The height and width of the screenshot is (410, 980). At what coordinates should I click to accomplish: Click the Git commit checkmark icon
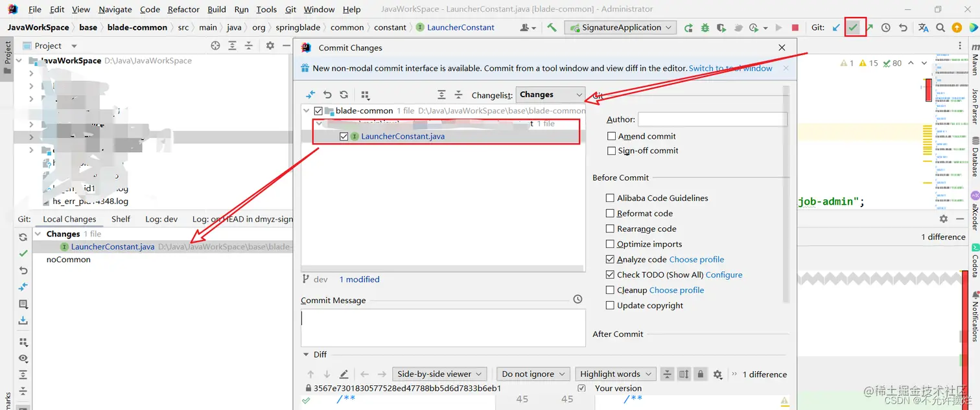click(x=854, y=27)
